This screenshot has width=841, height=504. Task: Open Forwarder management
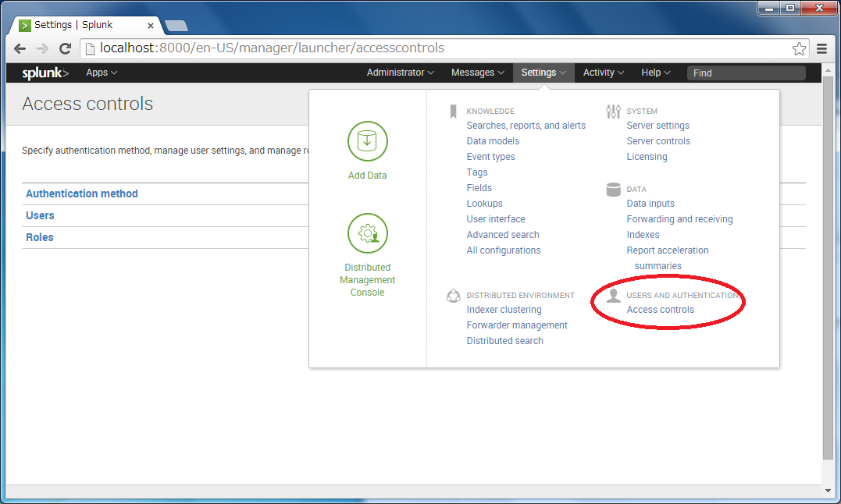coord(516,325)
